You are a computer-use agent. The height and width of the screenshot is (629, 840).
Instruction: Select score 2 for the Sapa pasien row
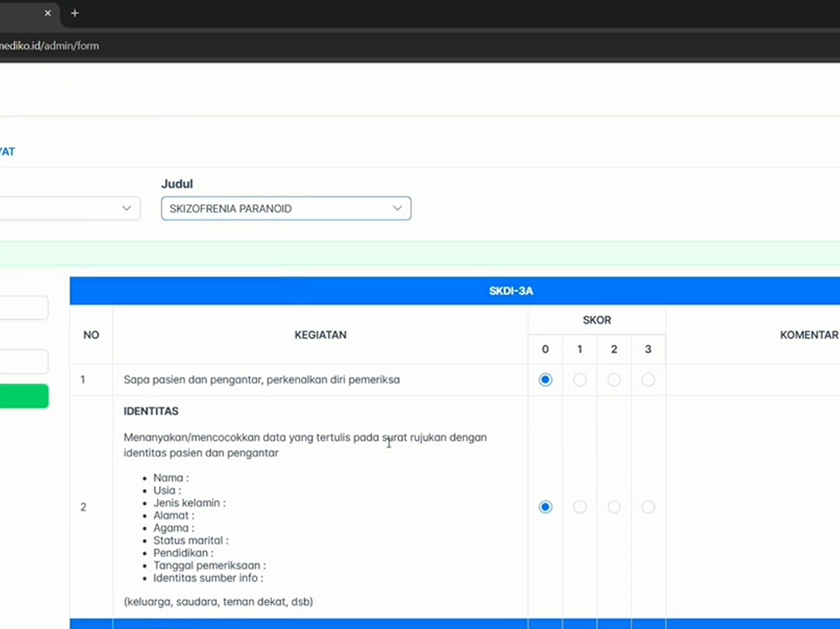click(x=614, y=379)
